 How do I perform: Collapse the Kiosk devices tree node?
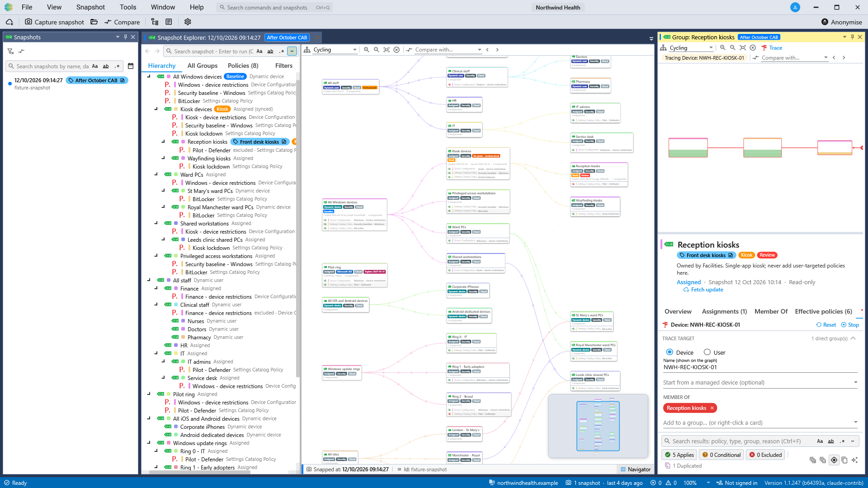(156, 109)
